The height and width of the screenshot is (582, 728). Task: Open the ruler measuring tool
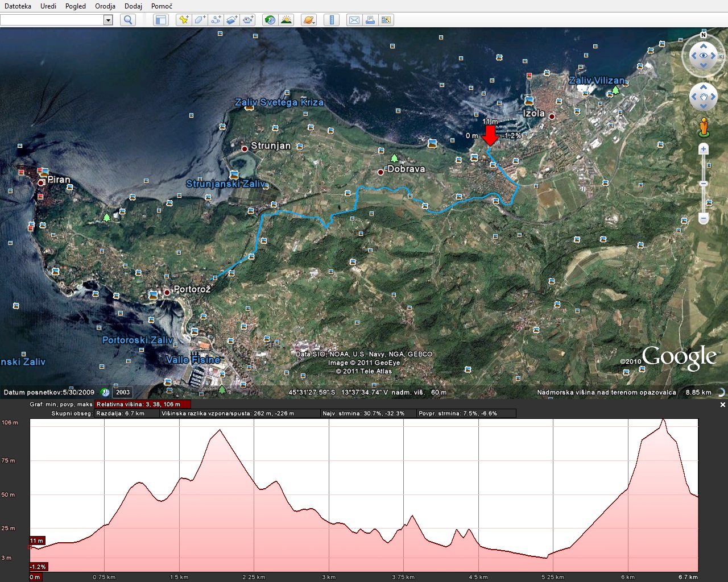pos(331,20)
